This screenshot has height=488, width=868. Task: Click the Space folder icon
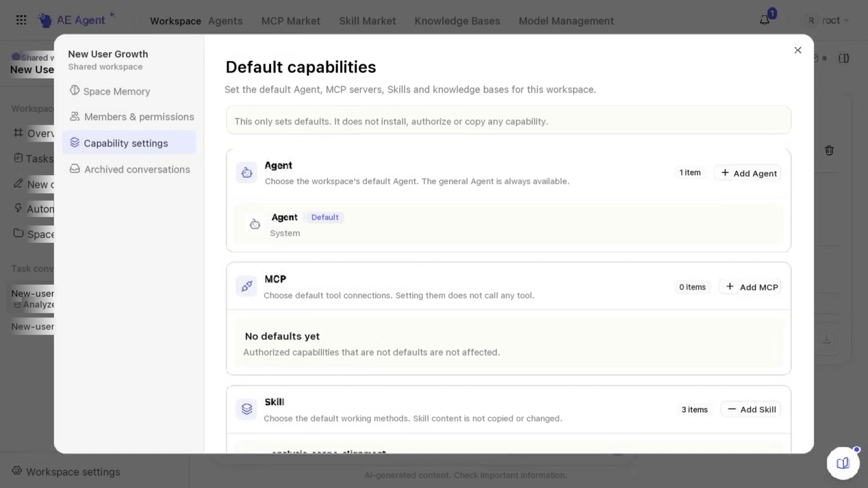(18, 233)
